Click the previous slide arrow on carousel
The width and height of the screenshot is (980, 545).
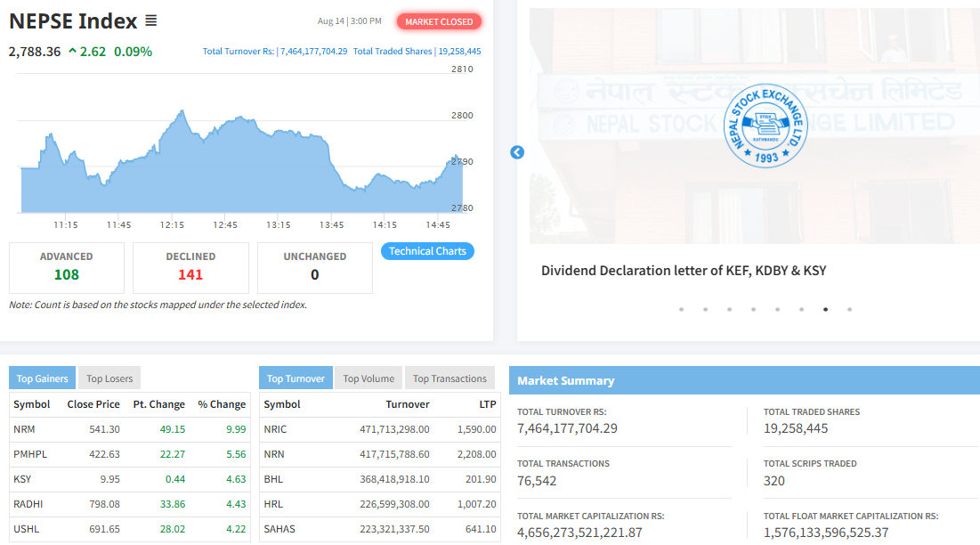pos(517,152)
